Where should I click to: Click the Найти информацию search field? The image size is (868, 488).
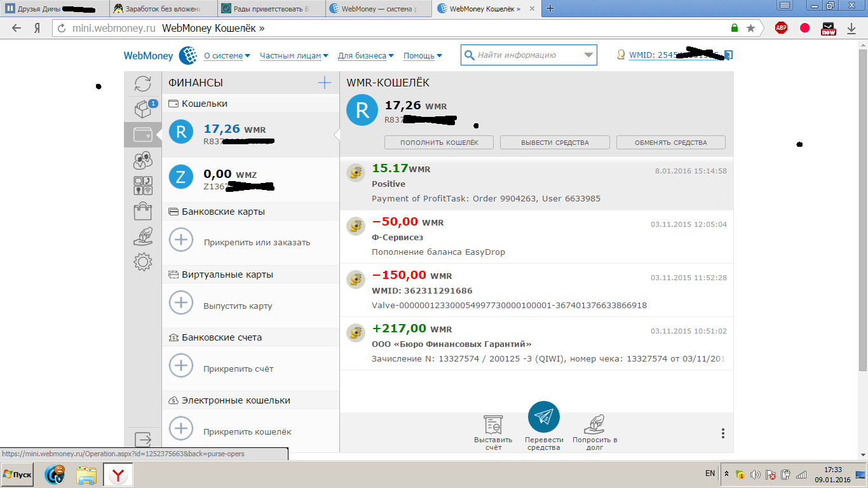click(529, 55)
